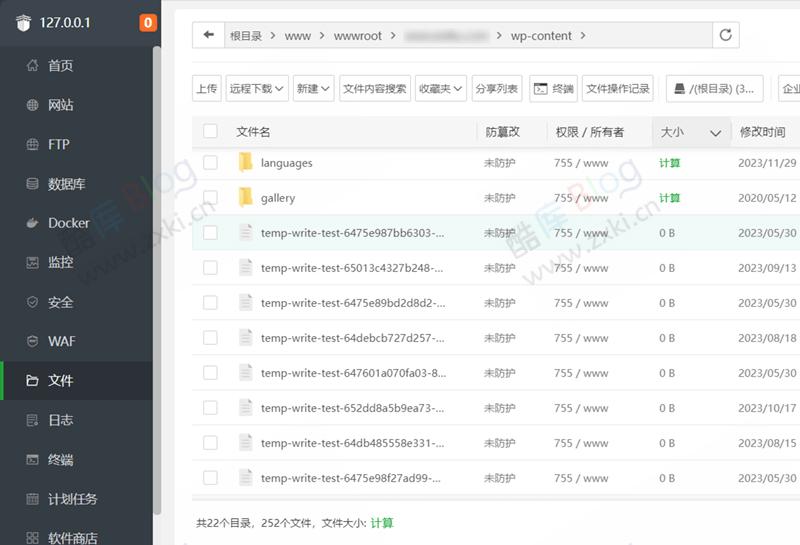Navigate to 根目录 in breadcrumb
800x545 pixels.
point(246,36)
